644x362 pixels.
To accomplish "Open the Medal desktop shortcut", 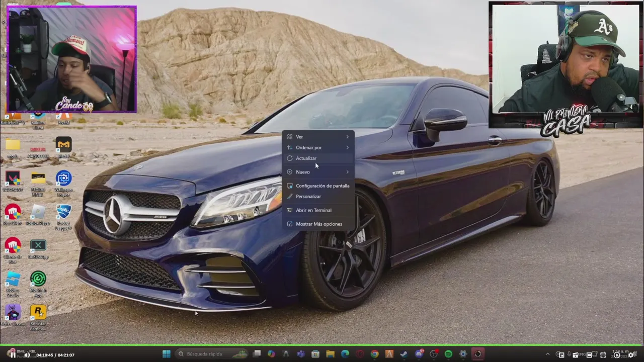I will 63,147.
